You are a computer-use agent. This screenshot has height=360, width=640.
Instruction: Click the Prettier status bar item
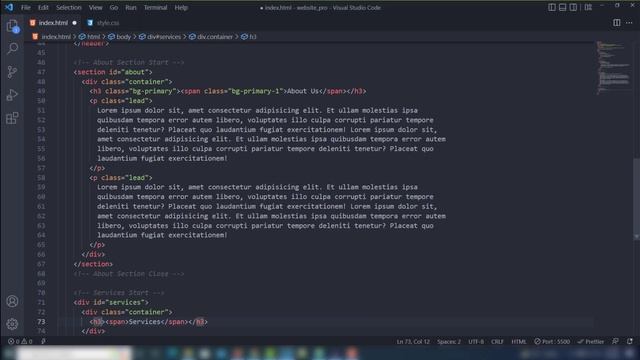pyautogui.click(x=591, y=342)
